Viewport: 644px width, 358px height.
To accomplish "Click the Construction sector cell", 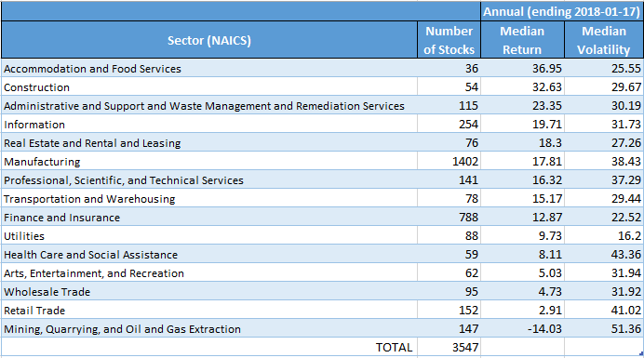I will click(x=209, y=87).
